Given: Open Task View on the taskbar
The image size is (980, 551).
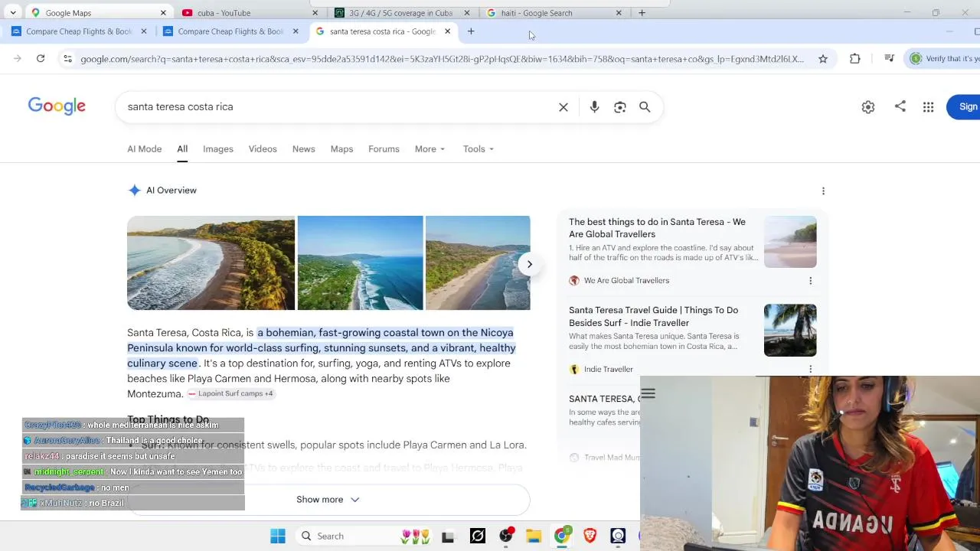Looking at the screenshot, I should 448,536.
